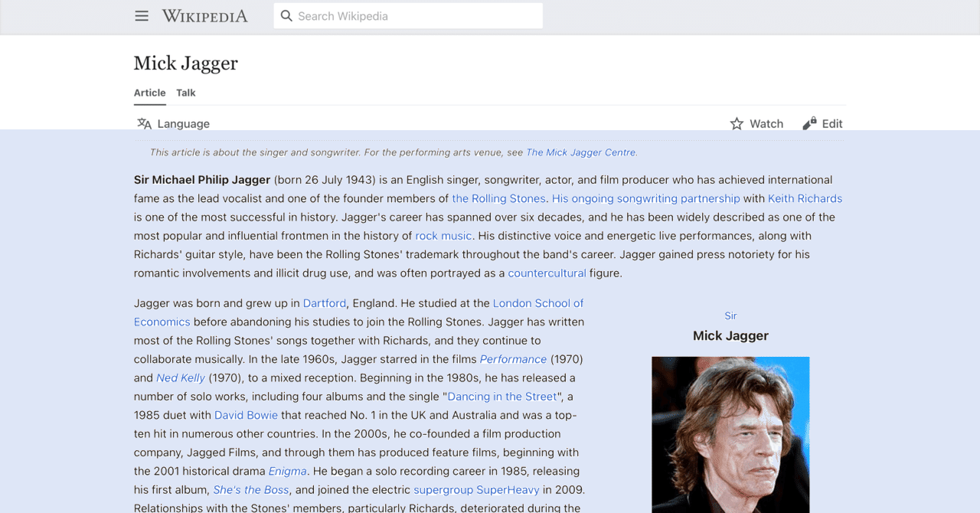
Task: Switch to the Talk tab
Action: (x=186, y=93)
